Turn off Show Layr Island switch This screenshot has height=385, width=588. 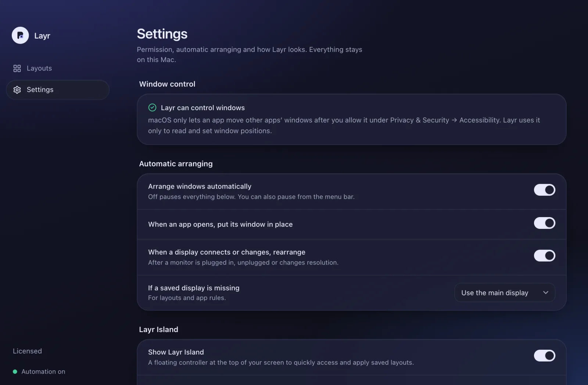(544, 356)
